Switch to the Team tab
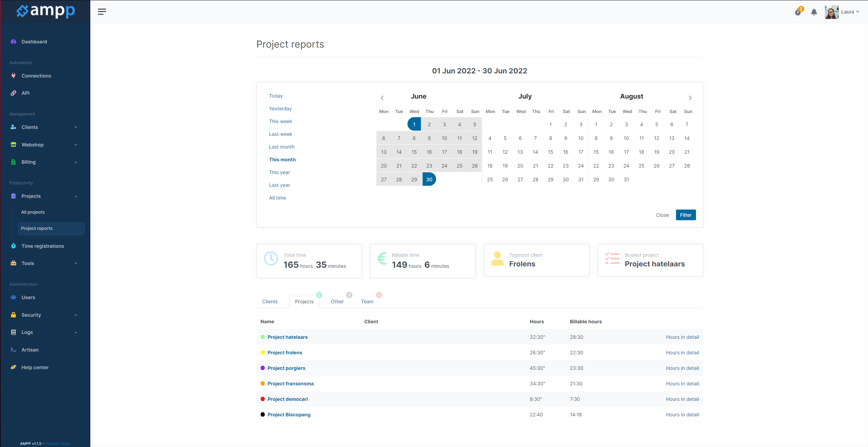This screenshot has height=447, width=868. 367,302
